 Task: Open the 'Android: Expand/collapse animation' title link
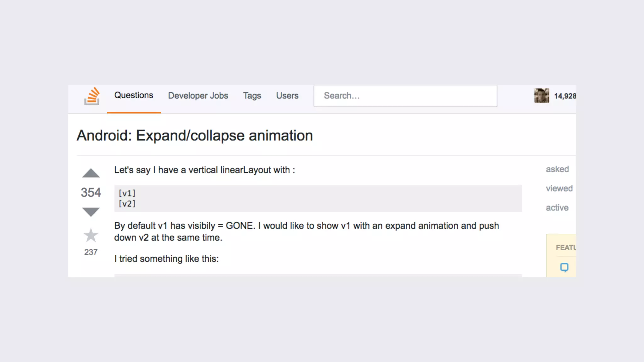[x=195, y=136]
